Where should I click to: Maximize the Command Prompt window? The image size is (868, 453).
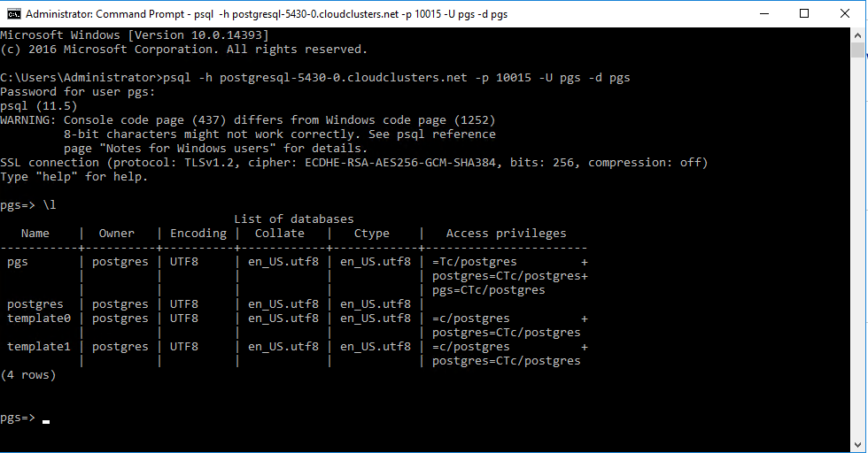805,13
